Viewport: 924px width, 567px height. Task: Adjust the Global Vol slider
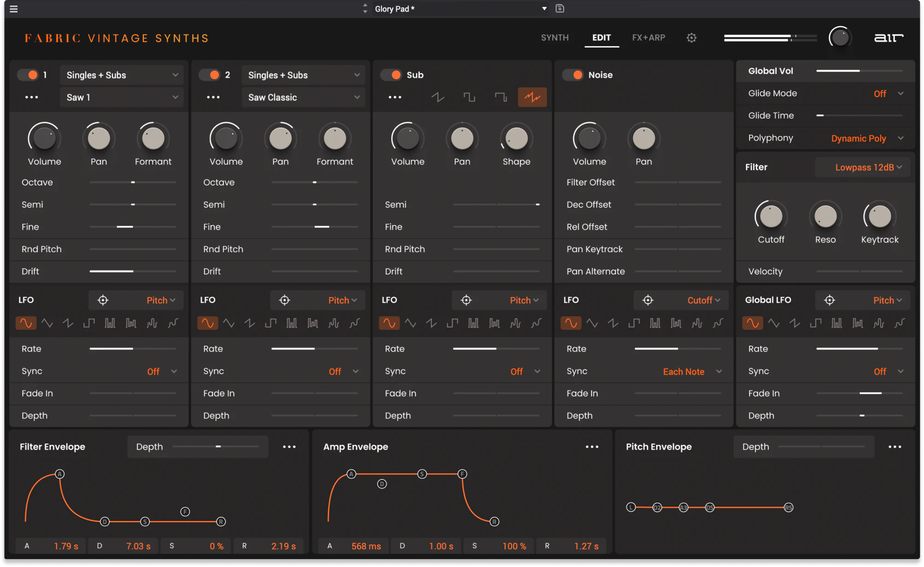859,71
